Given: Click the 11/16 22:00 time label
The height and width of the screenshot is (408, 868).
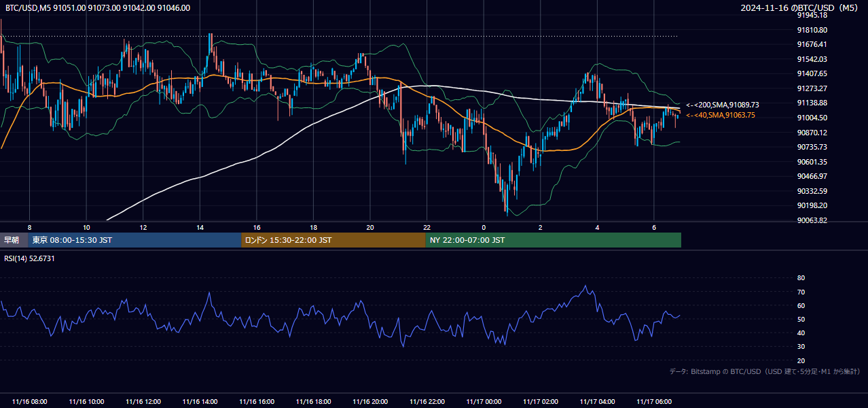Looking at the screenshot, I should point(427,402).
